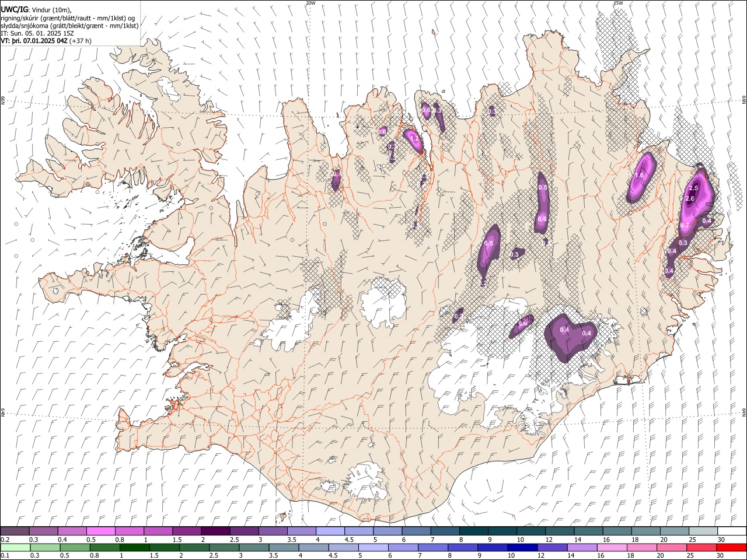Click the '20W' longitude label at top
Image resolution: width=747 pixels, height=560 pixels.
(x=310, y=3)
